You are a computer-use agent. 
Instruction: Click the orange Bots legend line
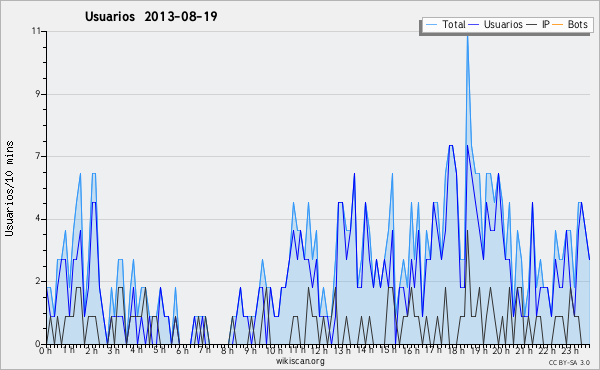(558, 25)
